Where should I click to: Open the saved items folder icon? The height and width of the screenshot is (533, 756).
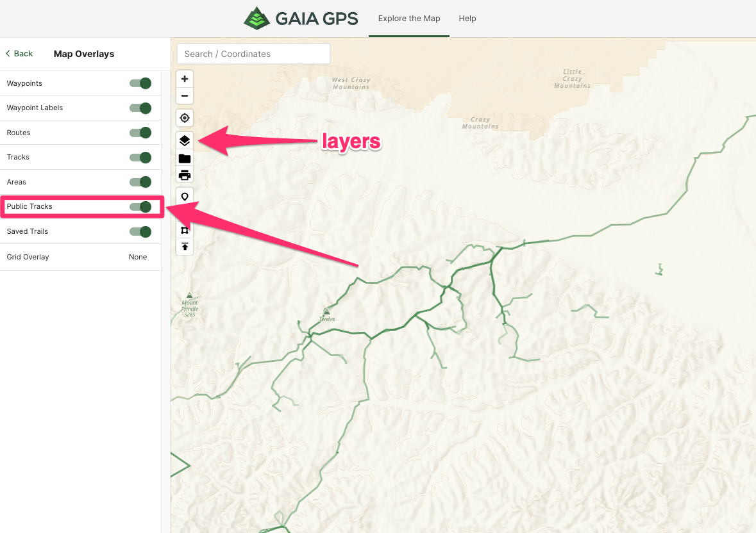coord(185,158)
